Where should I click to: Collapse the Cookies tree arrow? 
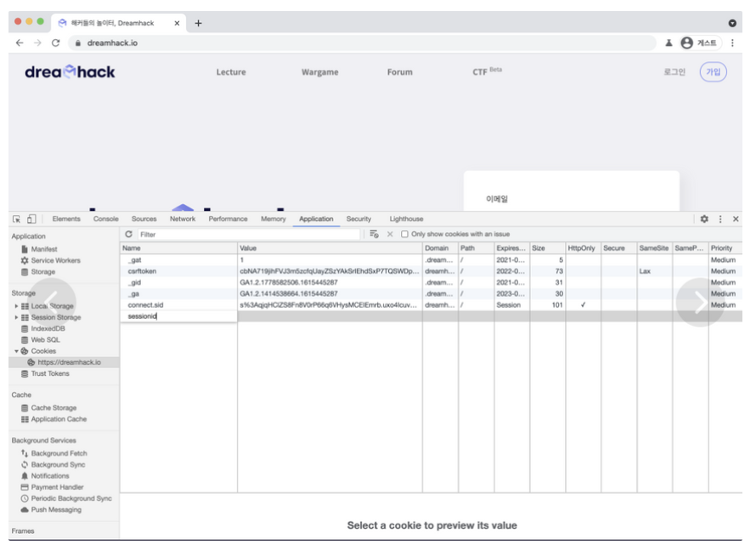point(16,351)
